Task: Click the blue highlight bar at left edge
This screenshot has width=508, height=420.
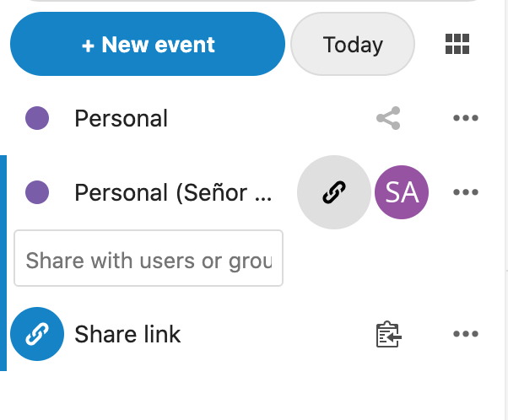Action: pos(3,262)
